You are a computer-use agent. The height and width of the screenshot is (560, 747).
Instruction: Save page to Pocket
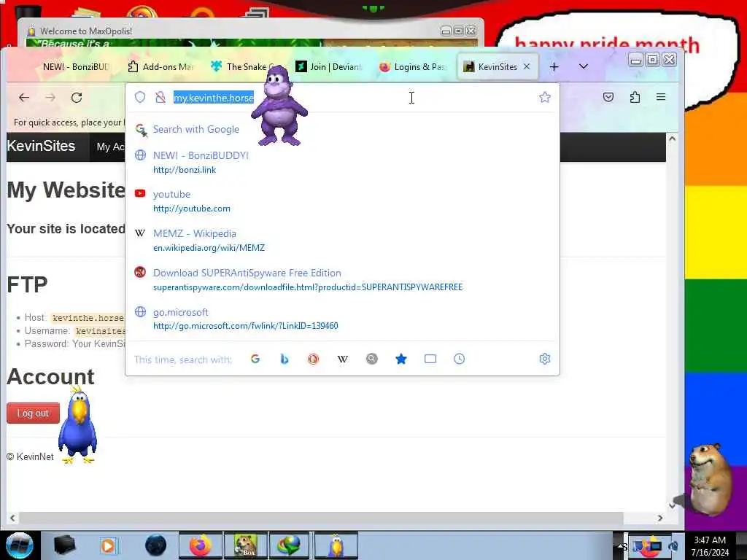coord(608,97)
